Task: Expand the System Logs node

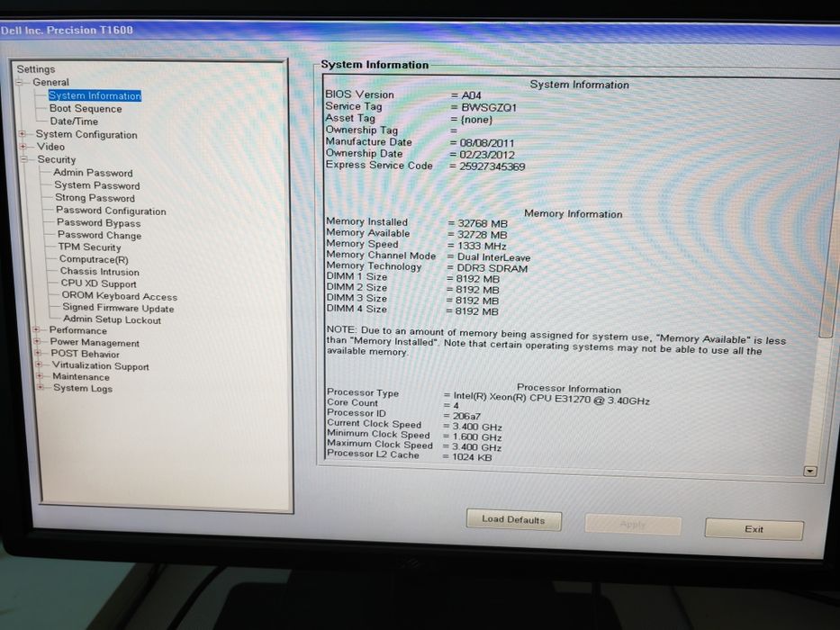Action: tap(41, 387)
